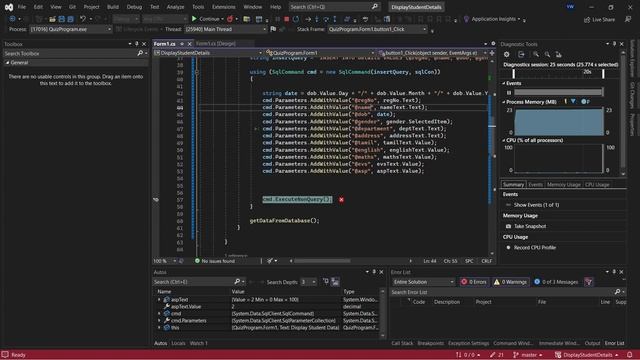Switch to the Locals tab
The width and height of the screenshot is (640, 360).
178,343
